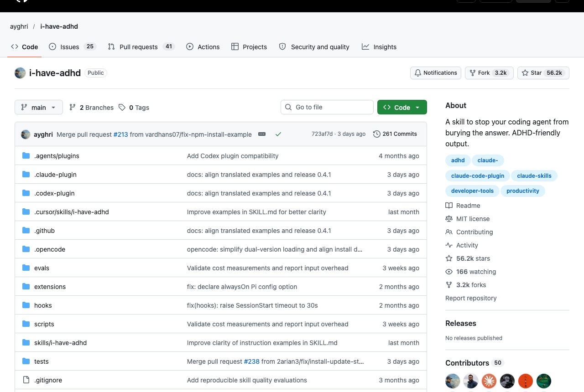Click the ayghri owner link in breadcrumb
This screenshot has width=584, height=392.
19,26
